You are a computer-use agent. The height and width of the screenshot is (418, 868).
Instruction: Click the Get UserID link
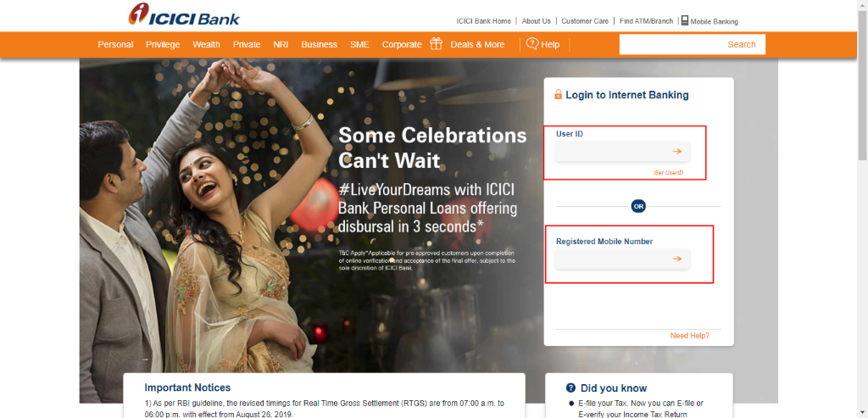(x=668, y=173)
